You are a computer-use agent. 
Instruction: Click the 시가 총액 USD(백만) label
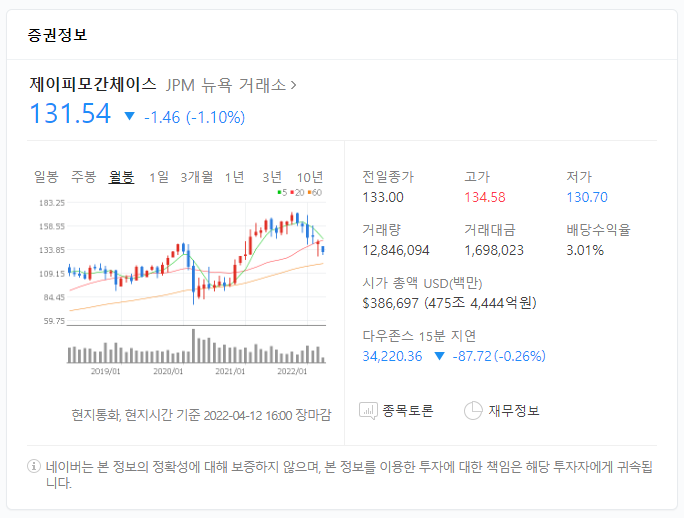(422, 283)
